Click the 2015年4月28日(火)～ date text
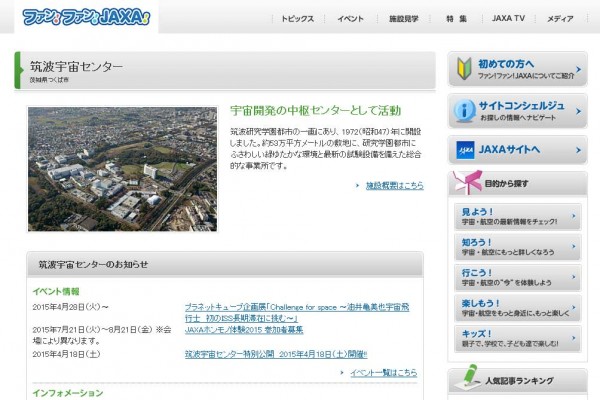600x400 pixels. point(70,307)
